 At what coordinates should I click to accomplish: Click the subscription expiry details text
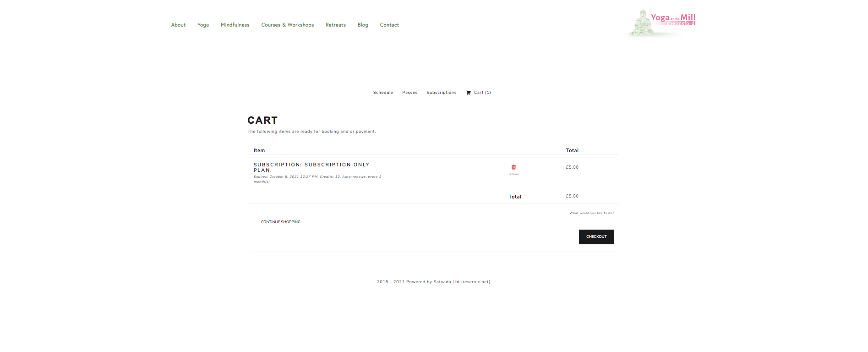pyautogui.click(x=317, y=179)
